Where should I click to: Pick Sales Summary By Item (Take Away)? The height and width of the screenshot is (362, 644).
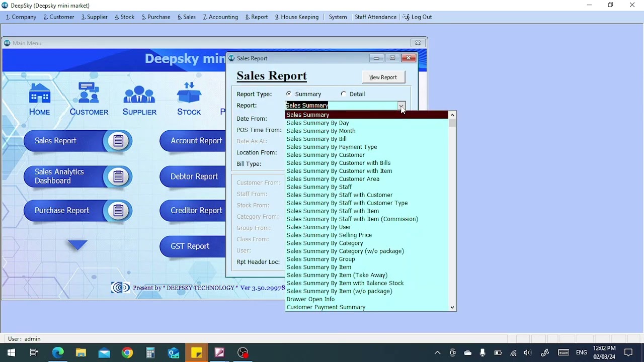pos(366,276)
